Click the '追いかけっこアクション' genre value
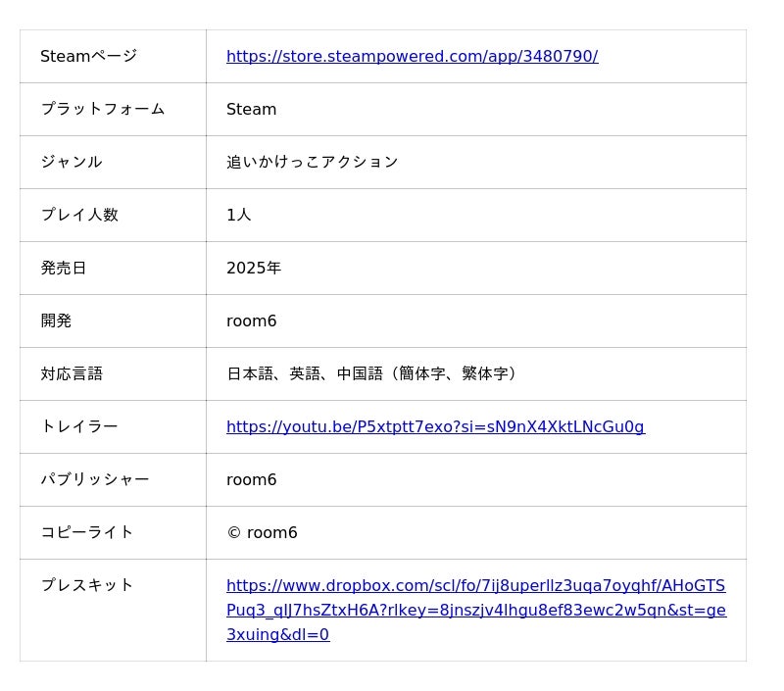The height and width of the screenshot is (691, 784). 312,163
